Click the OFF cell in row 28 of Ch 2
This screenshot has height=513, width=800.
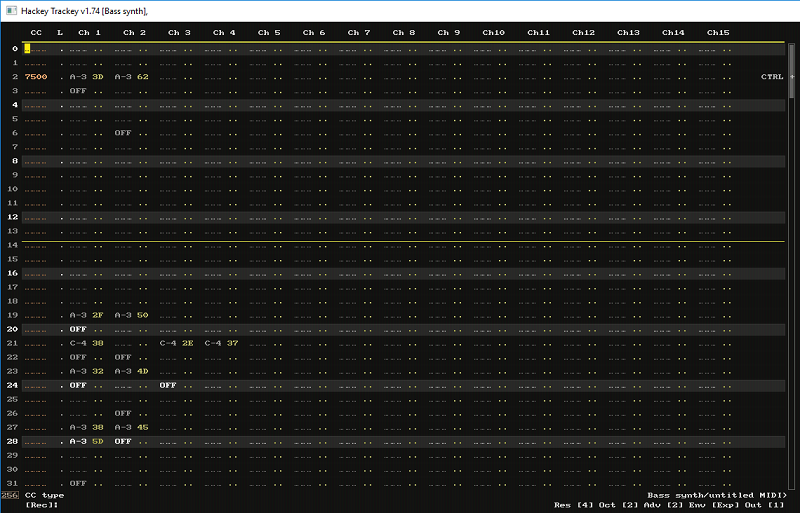tap(123, 442)
